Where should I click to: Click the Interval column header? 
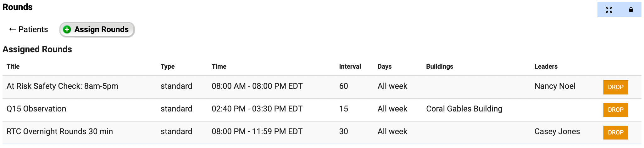[350, 66]
